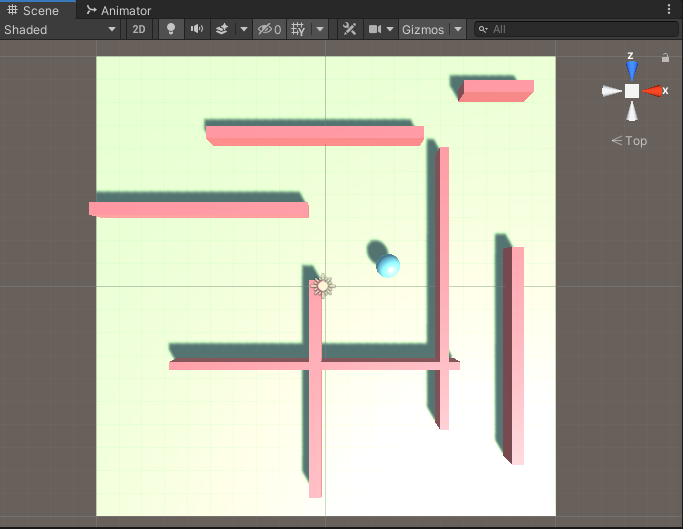Viewport: 683px width, 529px height.
Task: Select the blue sphere object
Action: click(x=388, y=266)
